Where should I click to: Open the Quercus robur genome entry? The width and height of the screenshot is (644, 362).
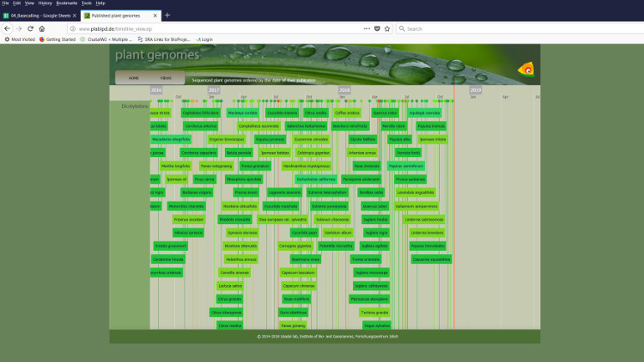coord(386,113)
